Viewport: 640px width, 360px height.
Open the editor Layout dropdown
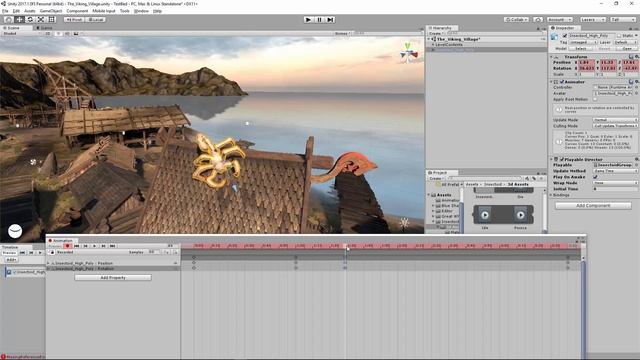[622, 19]
